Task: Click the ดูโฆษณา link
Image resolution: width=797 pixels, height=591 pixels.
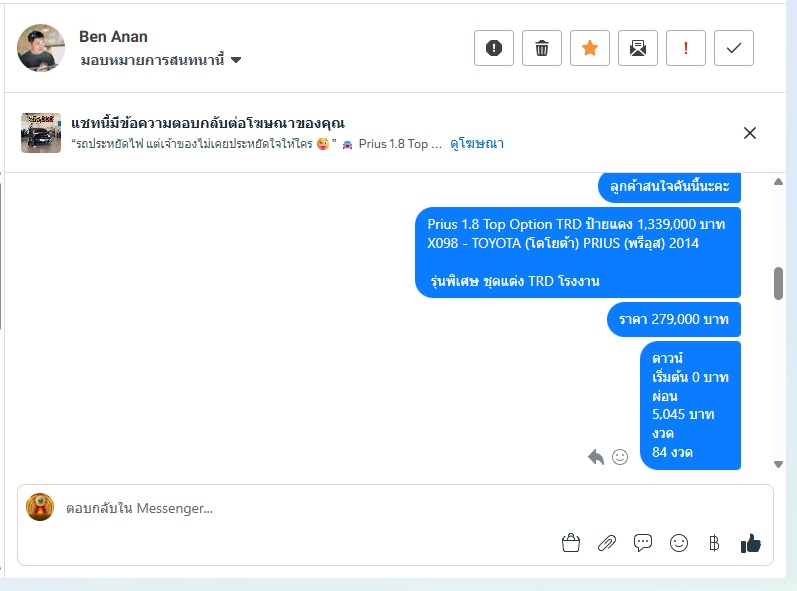Action: [477, 143]
